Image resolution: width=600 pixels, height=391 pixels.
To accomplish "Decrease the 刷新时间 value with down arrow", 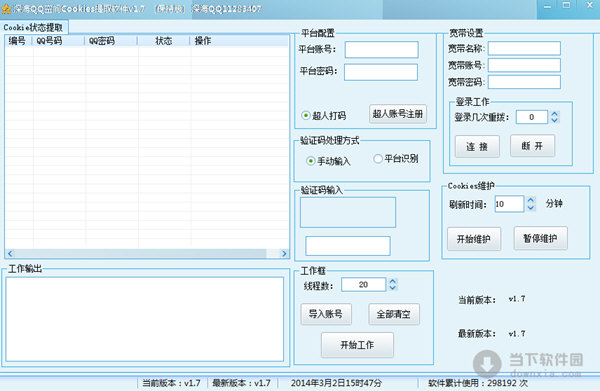I will (x=531, y=207).
